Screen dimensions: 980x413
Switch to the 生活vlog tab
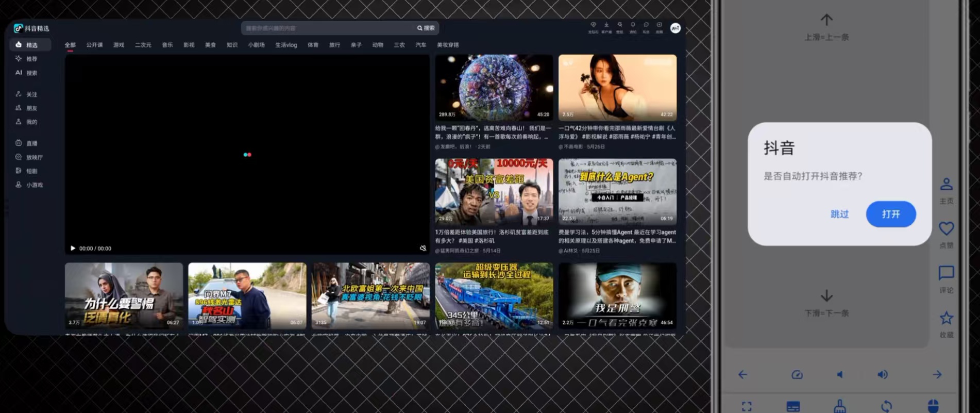pyautogui.click(x=286, y=45)
